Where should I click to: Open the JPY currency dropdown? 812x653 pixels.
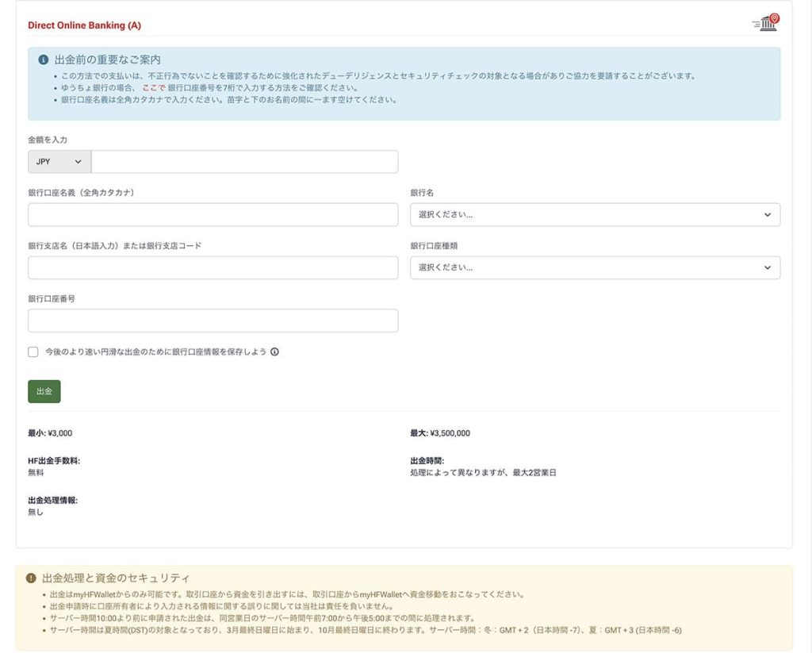pyautogui.click(x=59, y=161)
